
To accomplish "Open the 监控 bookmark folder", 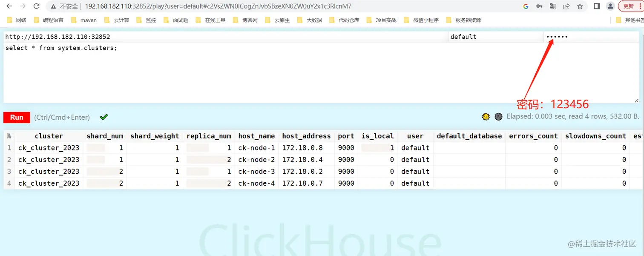I will [146, 20].
